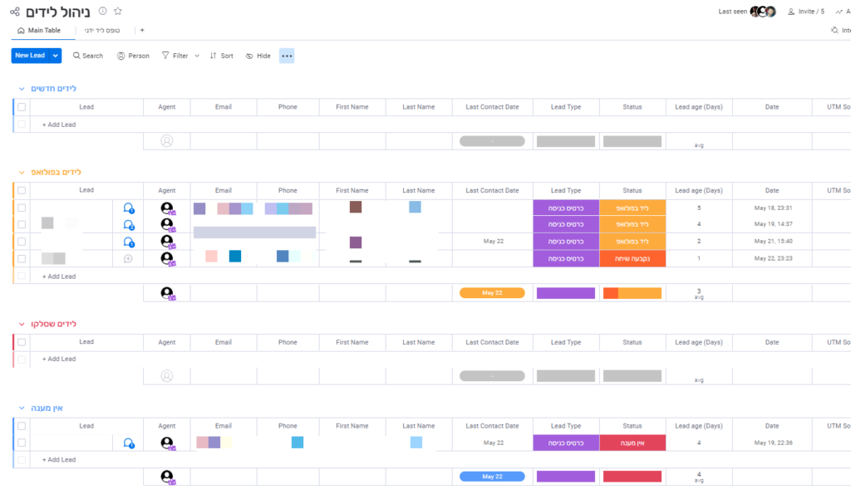851x504 pixels.
Task: Click Invite / 5 to invite members
Action: 806,12
